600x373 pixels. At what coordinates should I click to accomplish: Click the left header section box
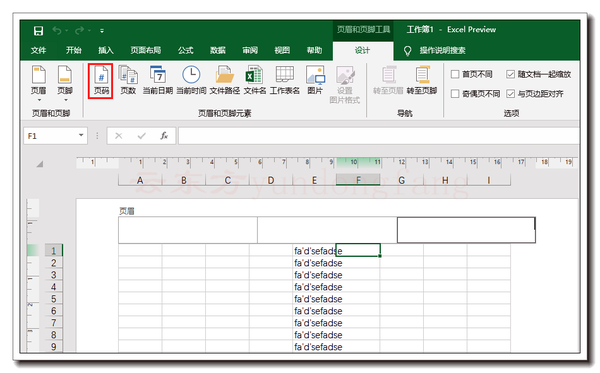pyautogui.click(x=188, y=230)
